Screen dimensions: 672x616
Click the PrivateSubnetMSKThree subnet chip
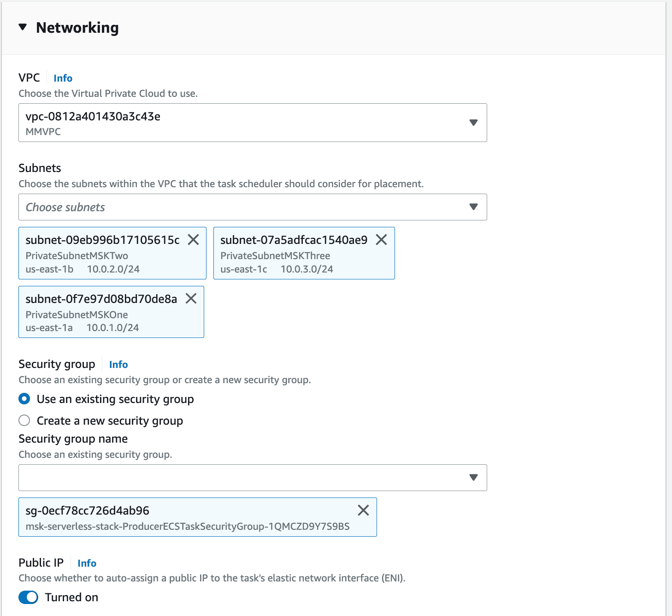[304, 253]
